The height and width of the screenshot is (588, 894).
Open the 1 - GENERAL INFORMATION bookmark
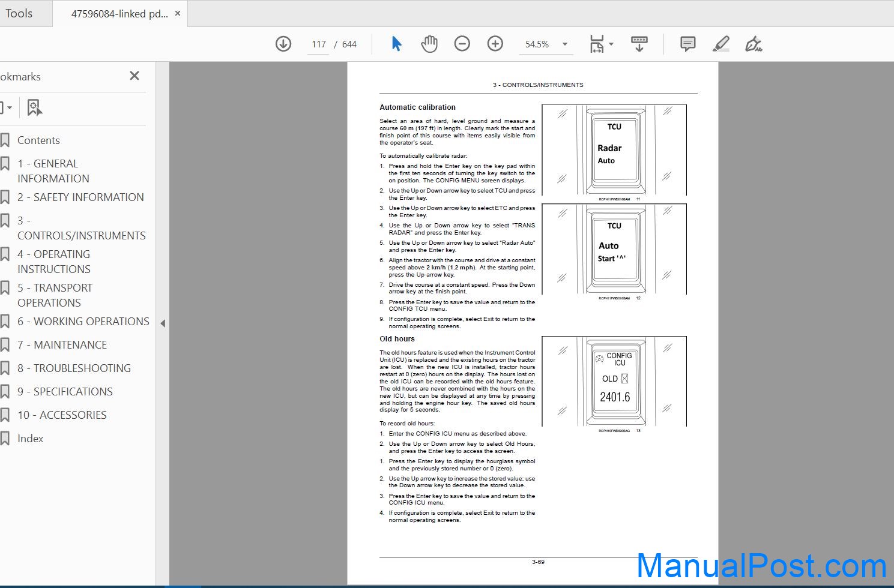coord(53,171)
